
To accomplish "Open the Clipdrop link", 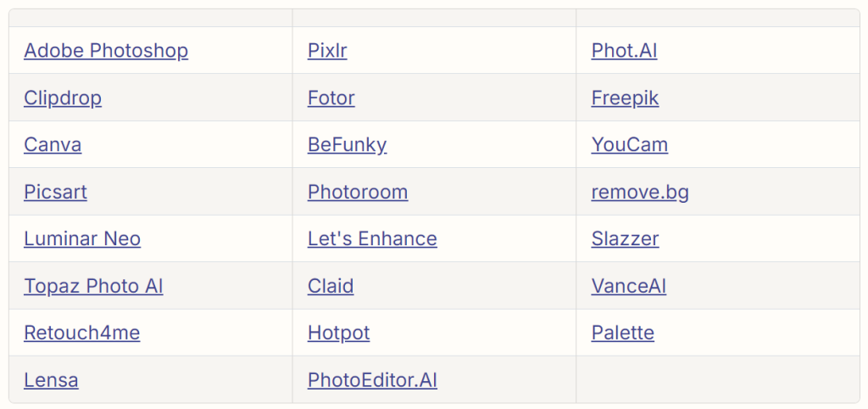I will click(x=63, y=98).
